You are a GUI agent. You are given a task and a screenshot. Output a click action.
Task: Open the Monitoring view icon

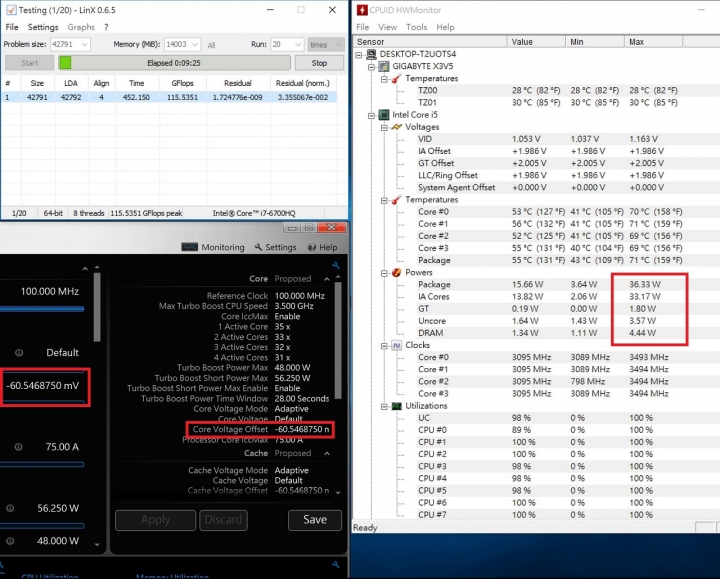tap(189, 247)
